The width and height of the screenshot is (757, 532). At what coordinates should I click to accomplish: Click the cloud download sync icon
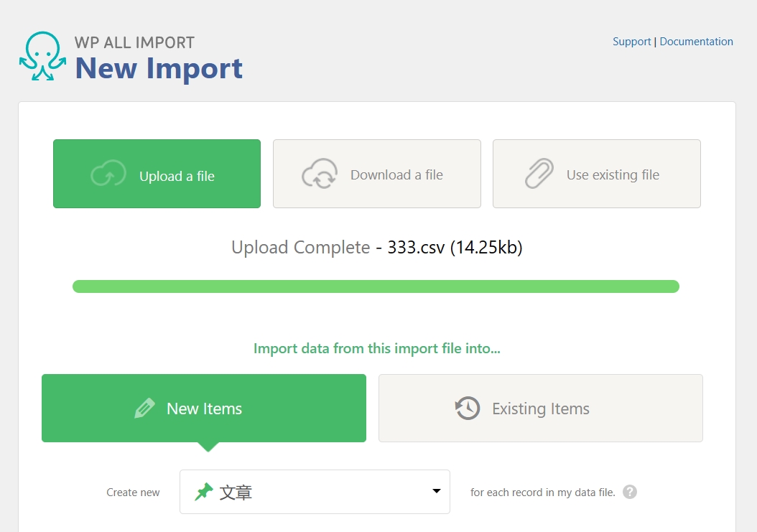tap(320, 173)
